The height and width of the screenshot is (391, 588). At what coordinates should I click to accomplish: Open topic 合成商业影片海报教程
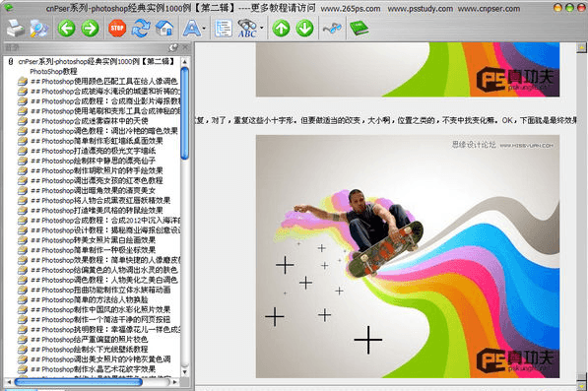105,101
